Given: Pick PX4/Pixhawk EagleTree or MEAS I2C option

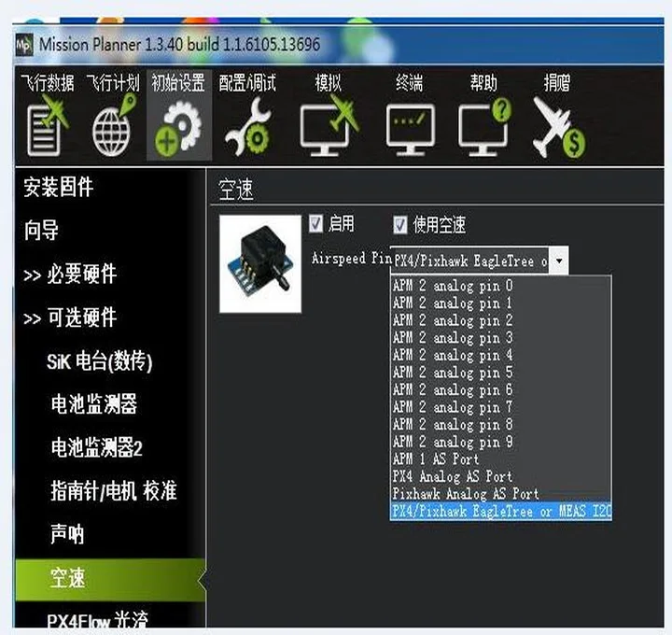Looking at the screenshot, I should coord(500,511).
